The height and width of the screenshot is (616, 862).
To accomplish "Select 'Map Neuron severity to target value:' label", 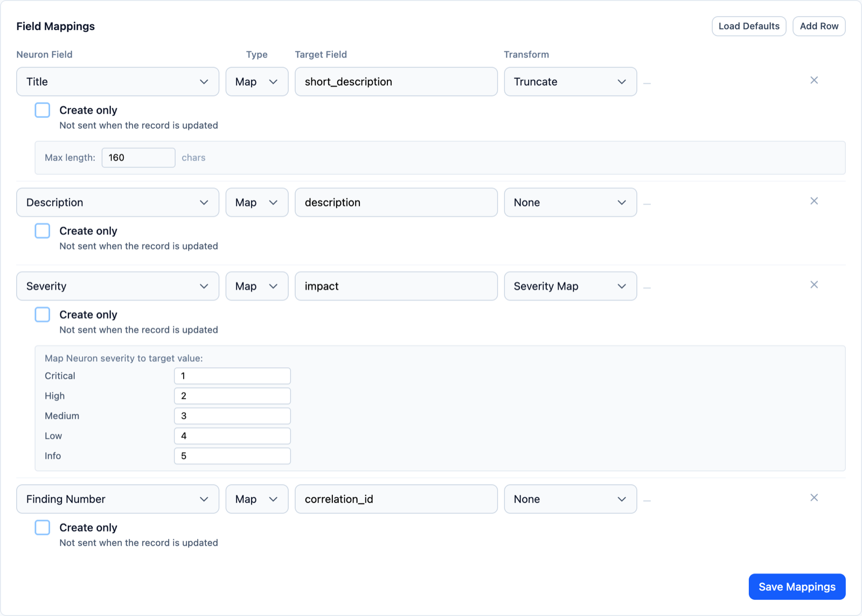I will pyautogui.click(x=124, y=358).
